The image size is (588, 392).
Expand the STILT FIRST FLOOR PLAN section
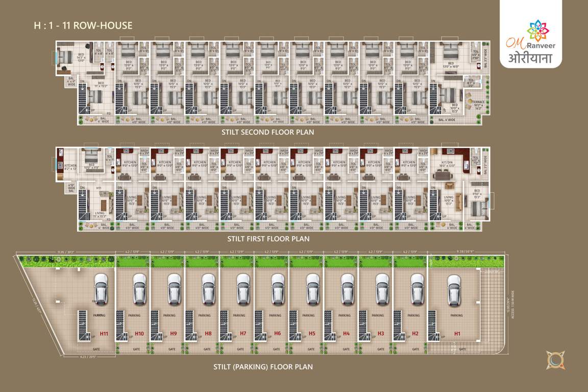click(x=267, y=238)
